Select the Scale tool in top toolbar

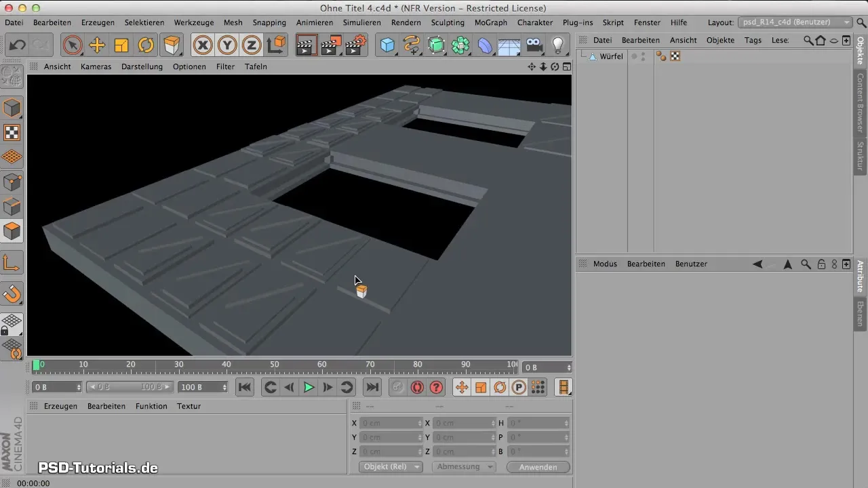tap(121, 45)
